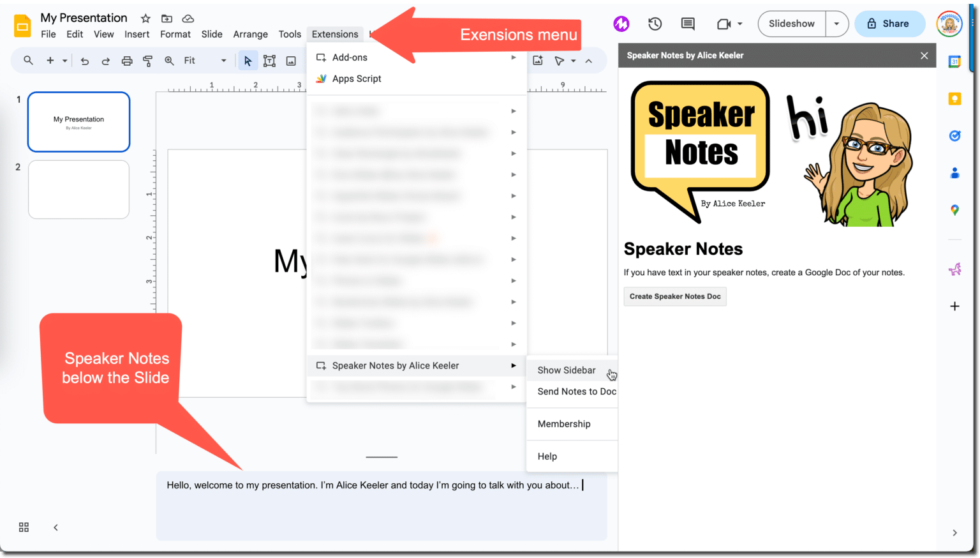Screen dimensions: 980x558
Task: Add a new slide with plus button
Action: pos(50,61)
